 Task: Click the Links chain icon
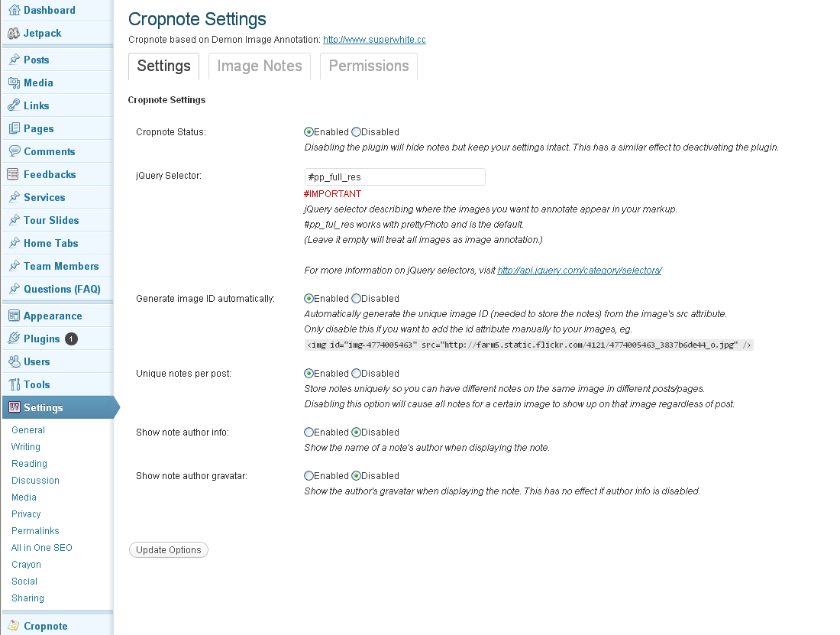pos(14,105)
